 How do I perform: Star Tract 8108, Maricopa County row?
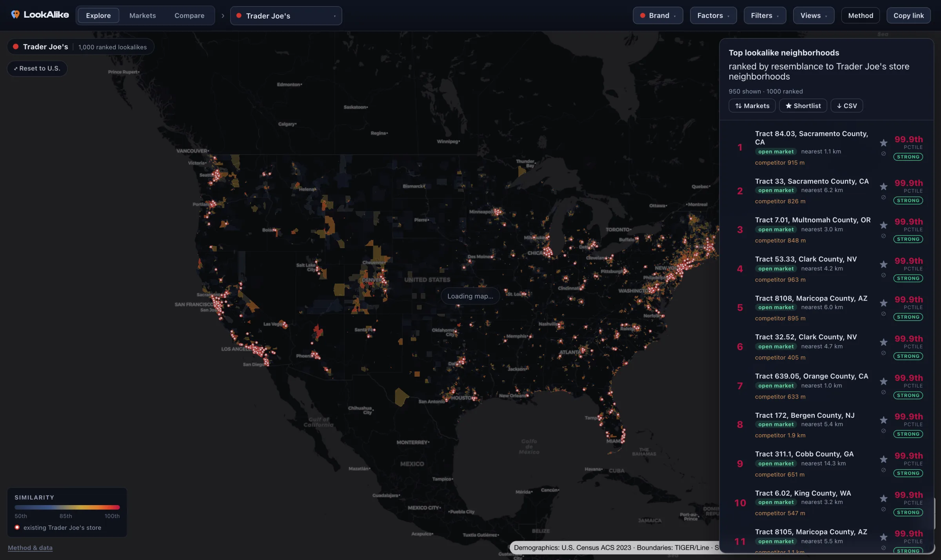pyautogui.click(x=883, y=303)
